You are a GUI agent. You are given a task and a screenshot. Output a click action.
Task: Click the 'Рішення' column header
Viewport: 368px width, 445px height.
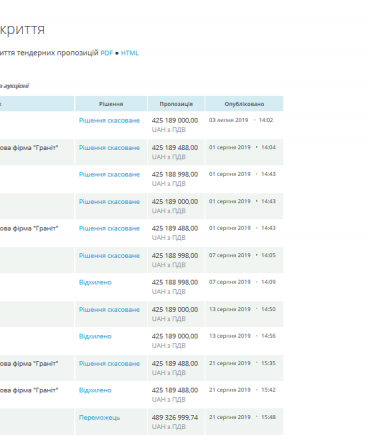click(x=111, y=104)
